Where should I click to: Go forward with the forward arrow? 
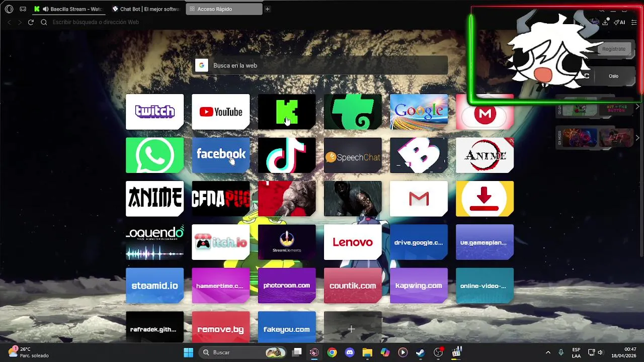20,22
